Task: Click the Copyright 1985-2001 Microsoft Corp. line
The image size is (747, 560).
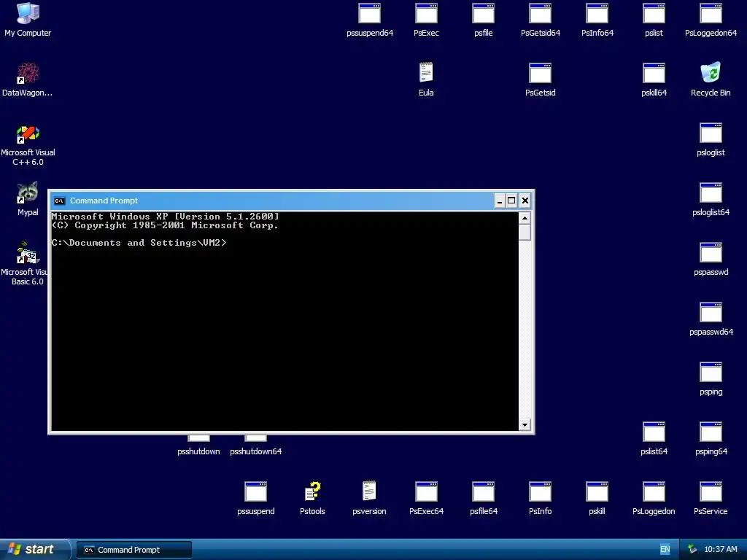Action: point(166,225)
